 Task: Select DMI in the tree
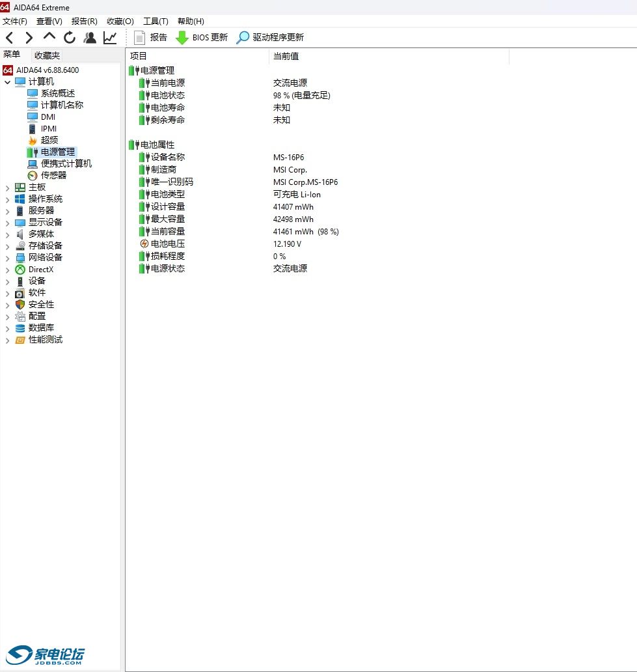48,117
